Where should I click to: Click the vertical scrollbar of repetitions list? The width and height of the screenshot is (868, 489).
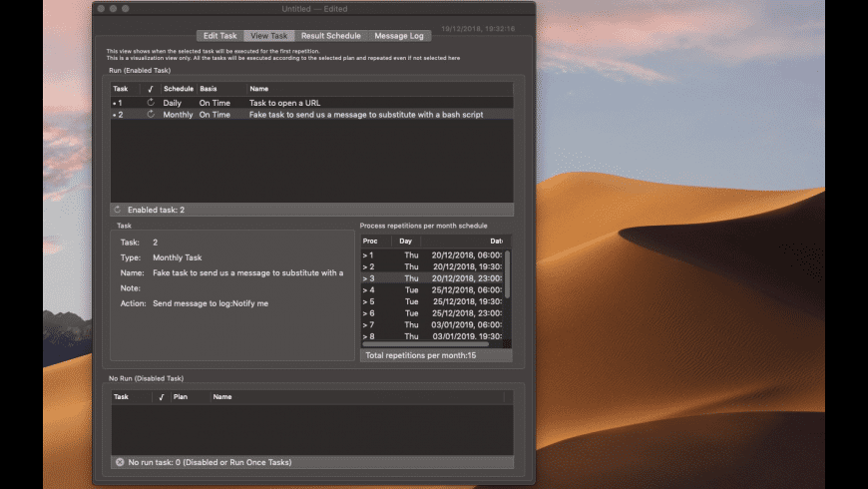click(x=507, y=274)
